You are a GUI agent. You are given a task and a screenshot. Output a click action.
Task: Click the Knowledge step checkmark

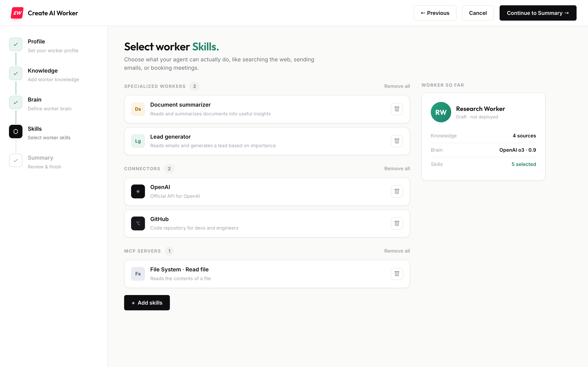point(16,73)
